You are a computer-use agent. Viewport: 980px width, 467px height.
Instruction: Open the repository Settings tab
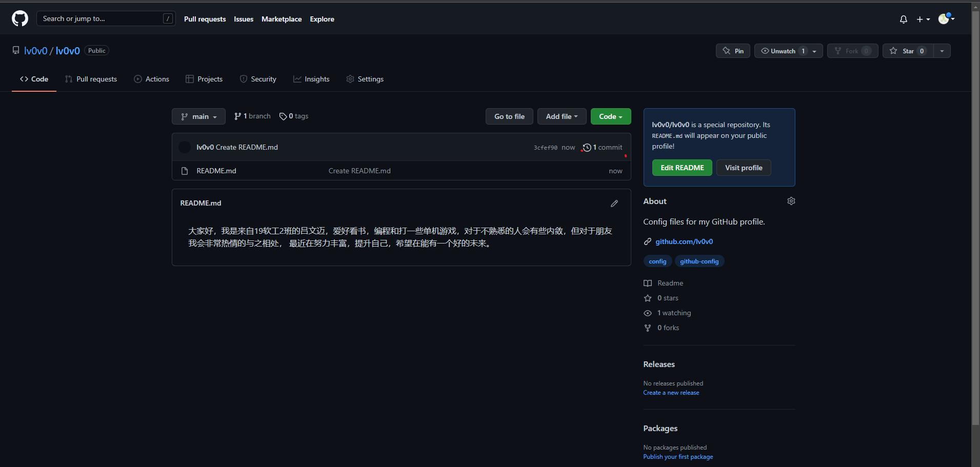(x=365, y=79)
